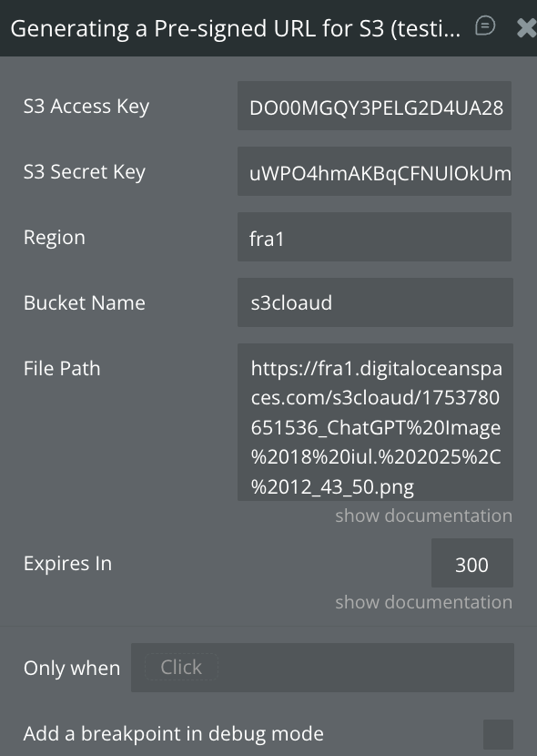
Task: Enable the breakpoint in debug mode checkbox
Action: tap(498, 734)
